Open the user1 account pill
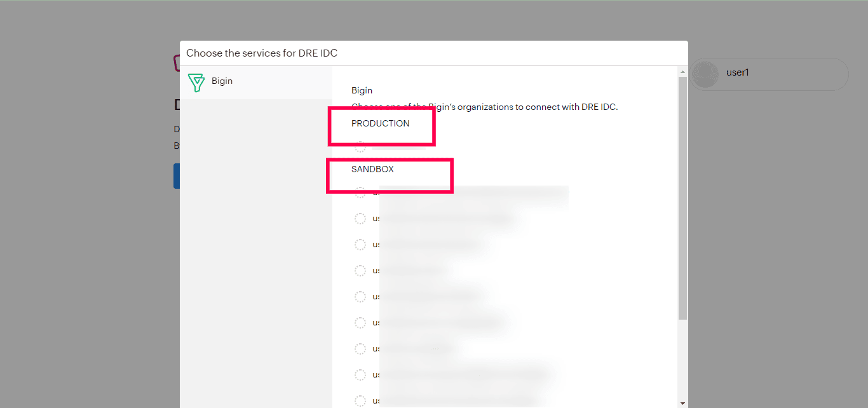This screenshot has width=868, height=408. tap(769, 74)
